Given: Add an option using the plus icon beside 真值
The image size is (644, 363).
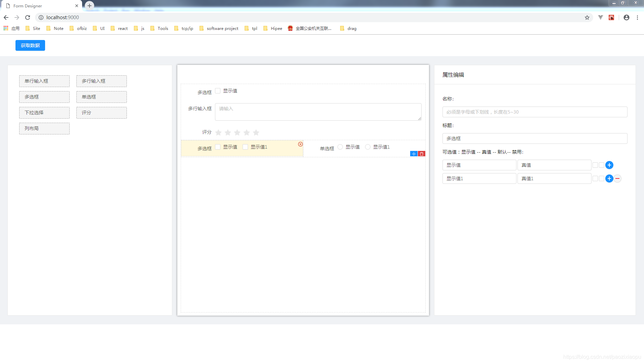Looking at the screenshot, I should point(609,165).
